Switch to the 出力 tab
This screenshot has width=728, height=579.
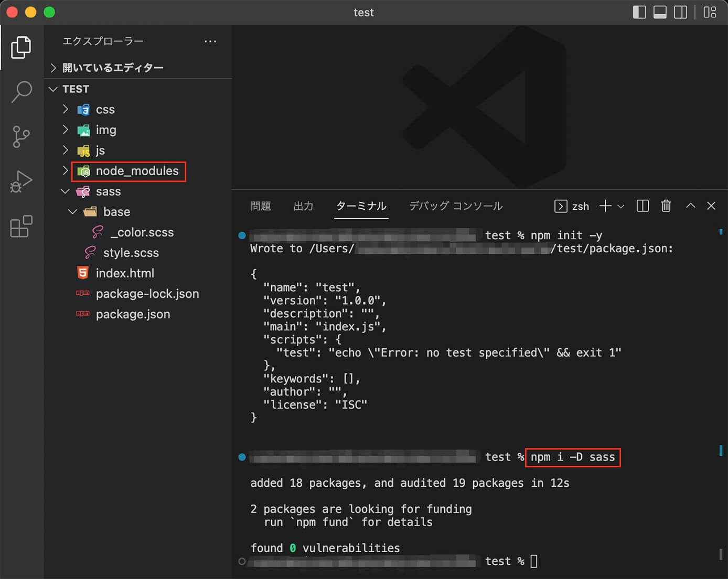pyautogui.click(x=303, y=206)
